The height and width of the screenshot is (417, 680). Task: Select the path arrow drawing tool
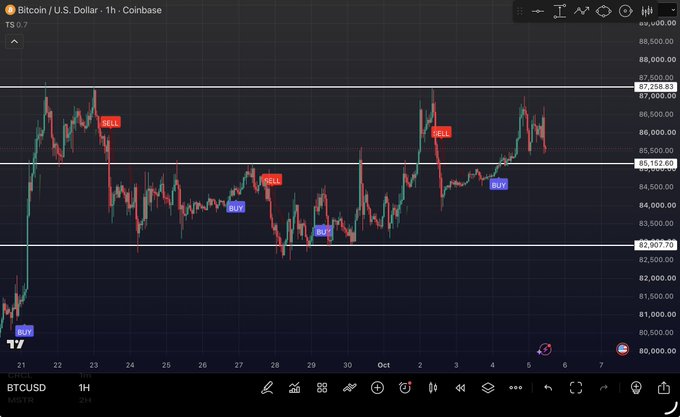pyautogui.click(x=582, y=11)
